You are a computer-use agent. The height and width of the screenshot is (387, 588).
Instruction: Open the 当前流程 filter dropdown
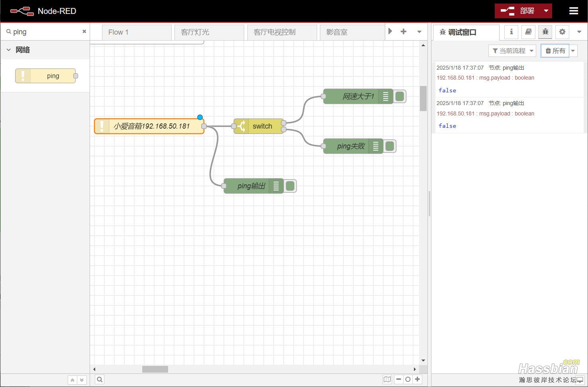pos(512,51)
